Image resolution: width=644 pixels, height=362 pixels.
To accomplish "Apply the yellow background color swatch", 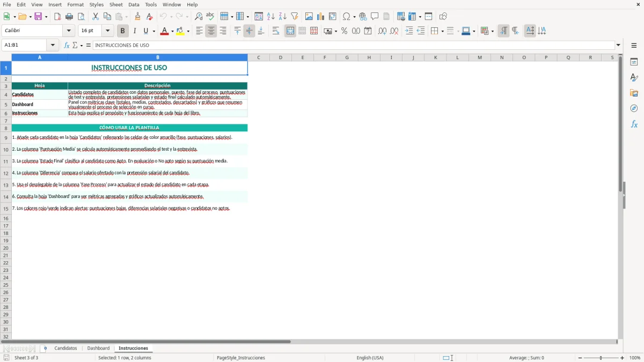I will (x=180, y=31).
